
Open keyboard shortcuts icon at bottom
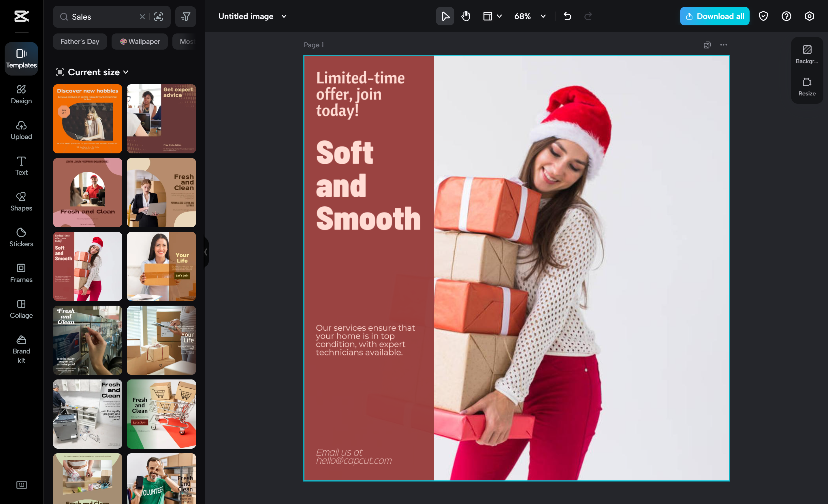(21, 485)
